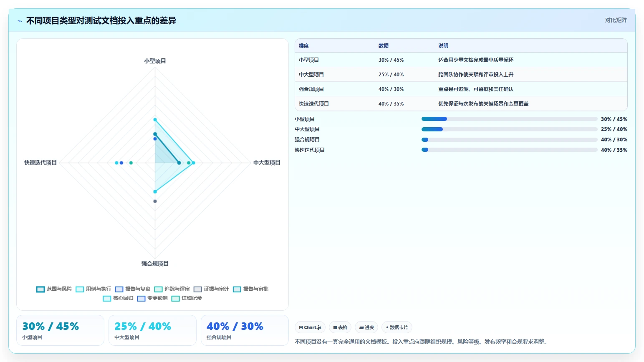Toggle the 追踪与评审 legend series
The image size is (644, 362).
[172, 289]
